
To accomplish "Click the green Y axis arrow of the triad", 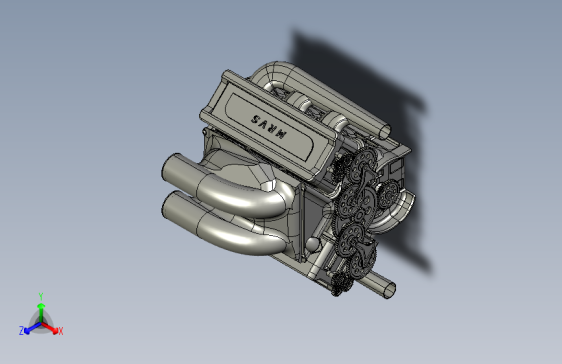I will point(41,312).
